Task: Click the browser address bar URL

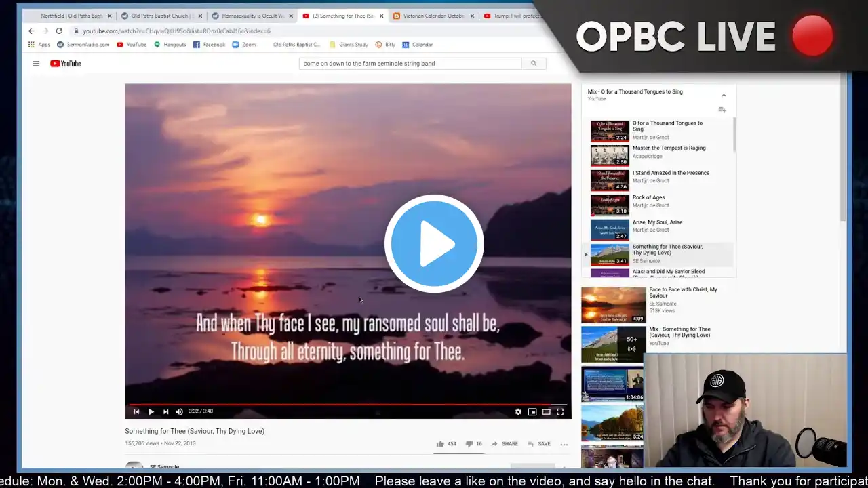Action: (176, 31)
